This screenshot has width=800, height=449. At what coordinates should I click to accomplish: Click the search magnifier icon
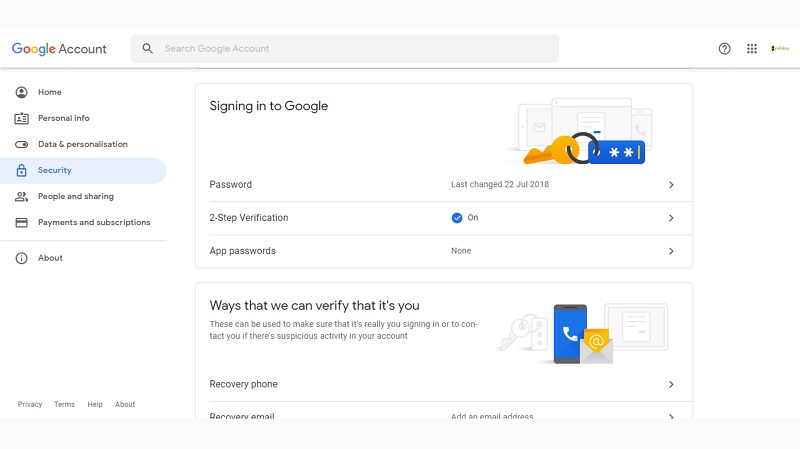pyautogui.click(x=148, y=48)
